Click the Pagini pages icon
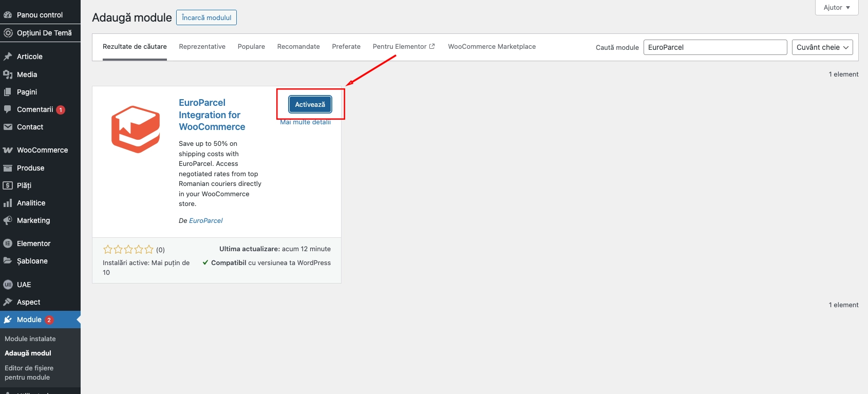This screenshot has height=394, width=868. point(8,92)
